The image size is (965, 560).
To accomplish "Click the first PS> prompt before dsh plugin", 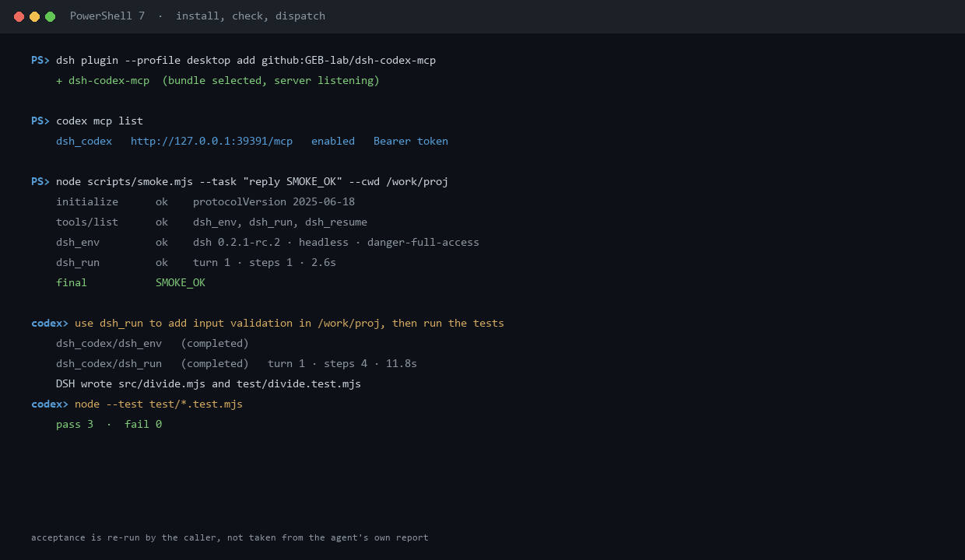I will pos(40,61).
